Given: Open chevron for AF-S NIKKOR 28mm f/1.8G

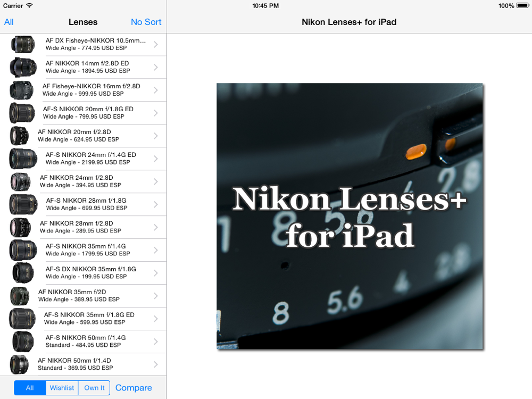Looking at the screenshot, I should click(x=156, y=204).
